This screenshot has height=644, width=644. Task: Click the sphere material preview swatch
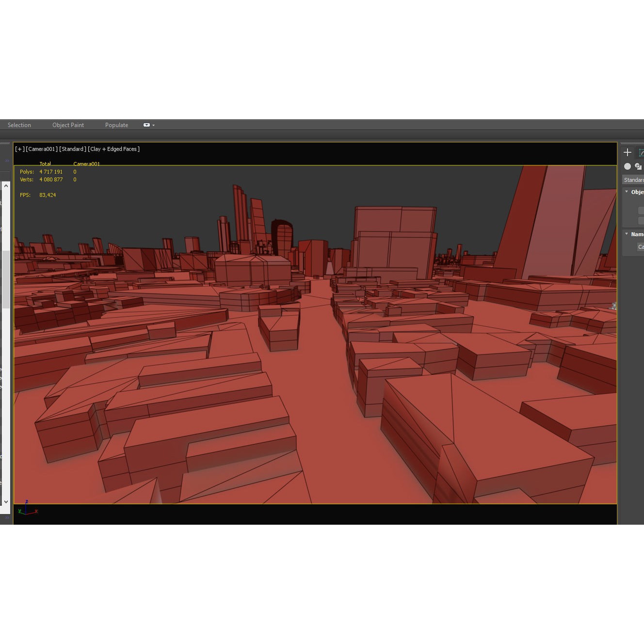click(x=628, y=166)
